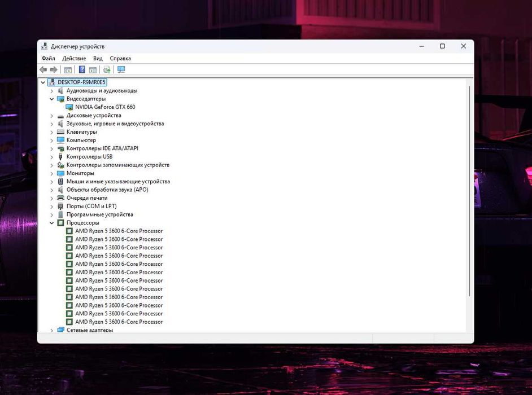Click the NVIDIA GeForce GTX 660 adapter icon

69,107
